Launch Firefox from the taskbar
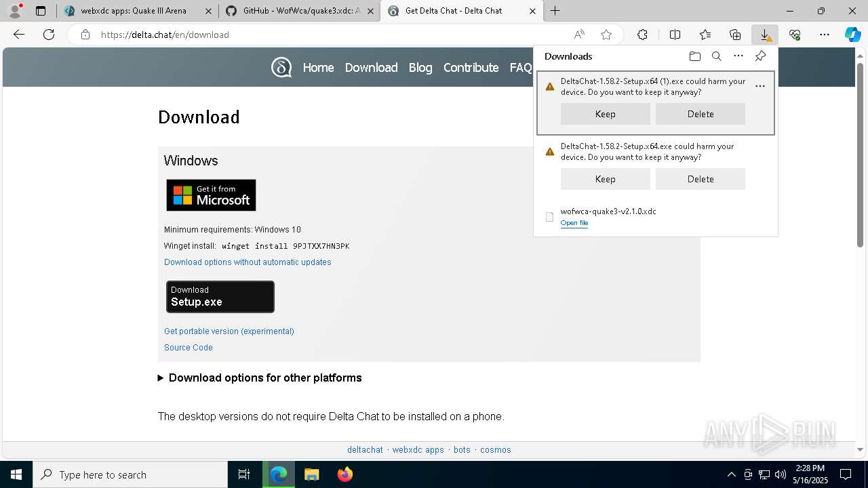Image resolution: width=868 pixels, height=488 pixels. (344, 474)
